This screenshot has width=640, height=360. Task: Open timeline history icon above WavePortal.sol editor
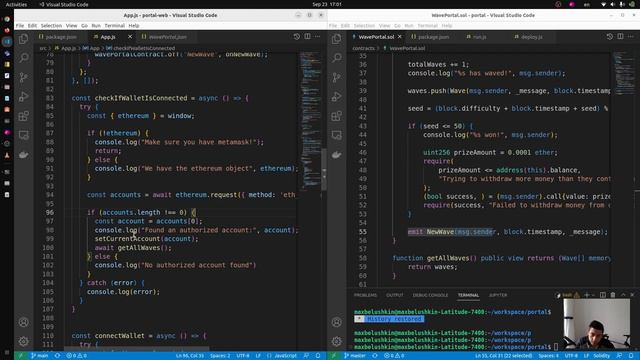click(x=610, y=37)
